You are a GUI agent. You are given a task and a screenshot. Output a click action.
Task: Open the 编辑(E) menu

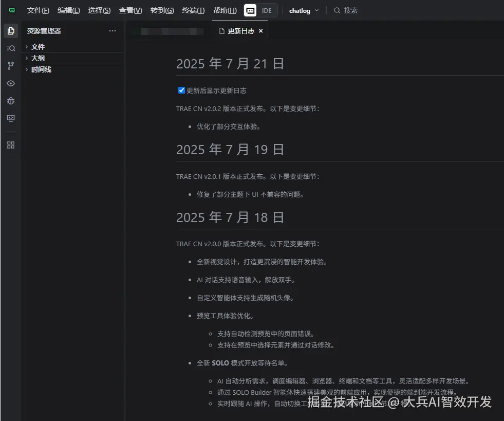(x=68, y=11)
